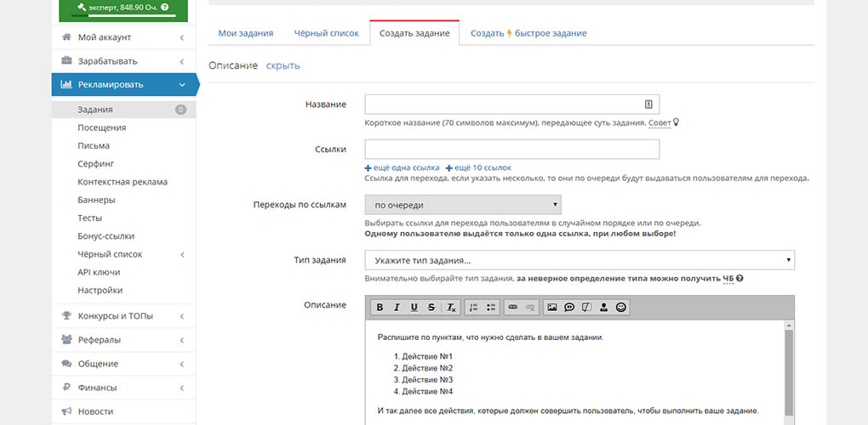Switch to the Мои задания tab
Image resolution: width=868 pixels, height=425 pixels.
(246, 33)
